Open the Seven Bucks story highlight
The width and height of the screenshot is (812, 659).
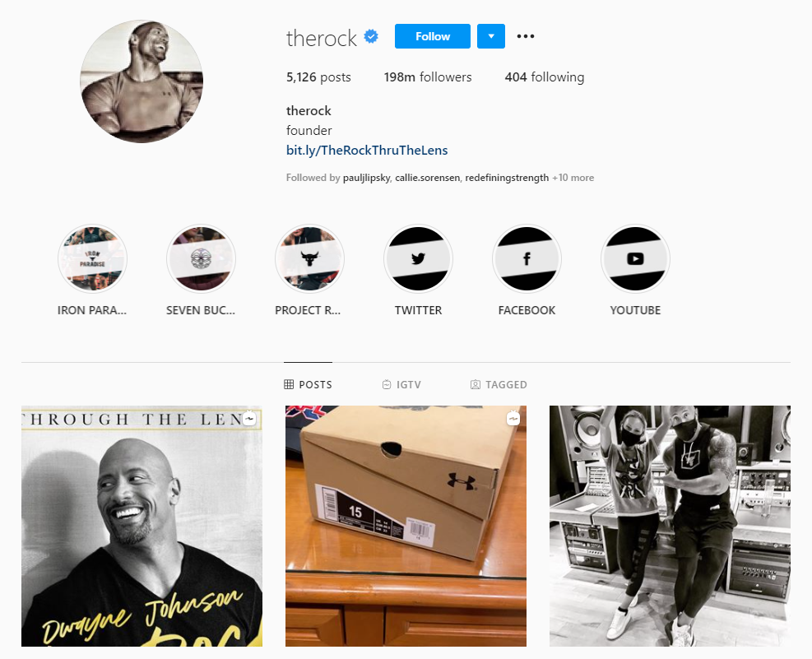(x=201, y=258)
